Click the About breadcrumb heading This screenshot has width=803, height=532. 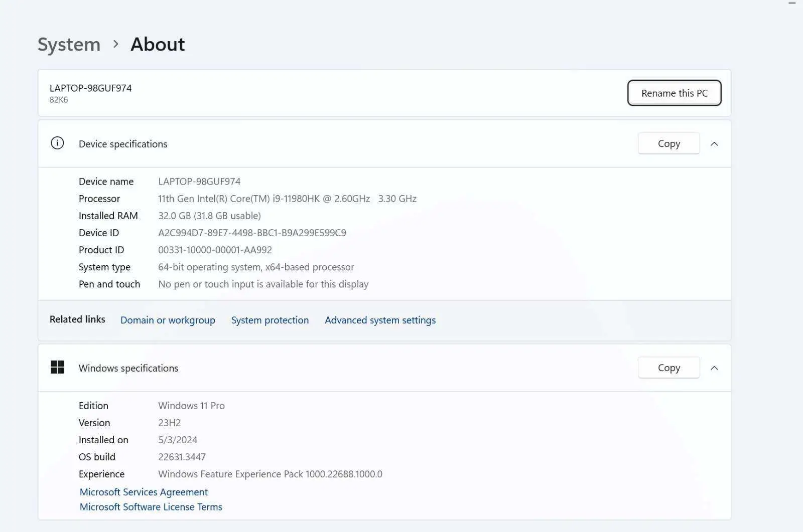tap(158, 44)
